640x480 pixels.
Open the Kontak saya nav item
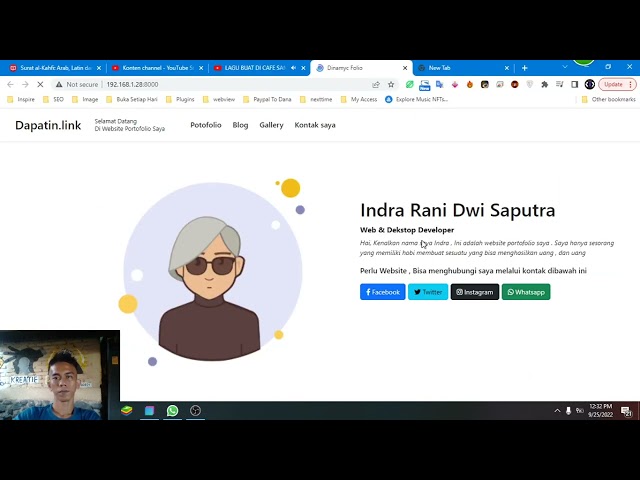315,125
